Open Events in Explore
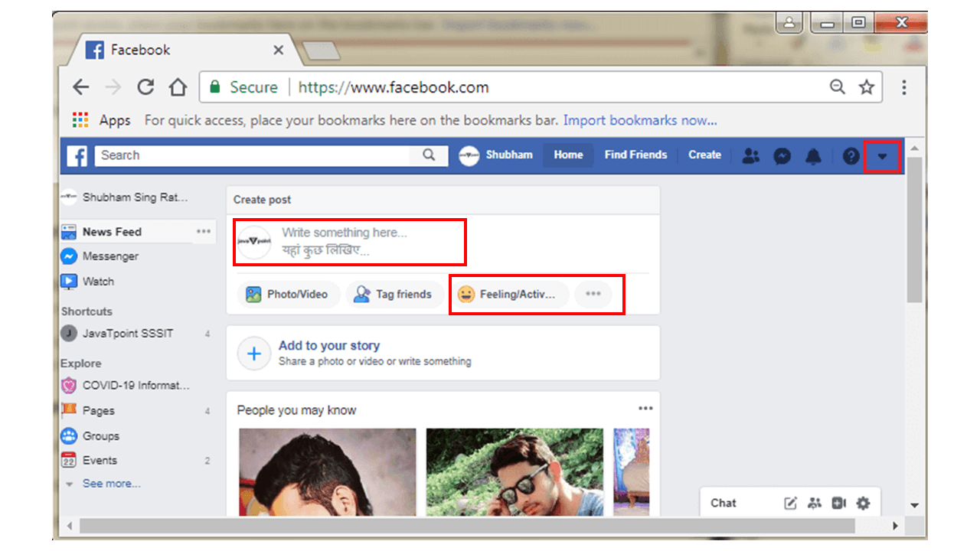 90,461
